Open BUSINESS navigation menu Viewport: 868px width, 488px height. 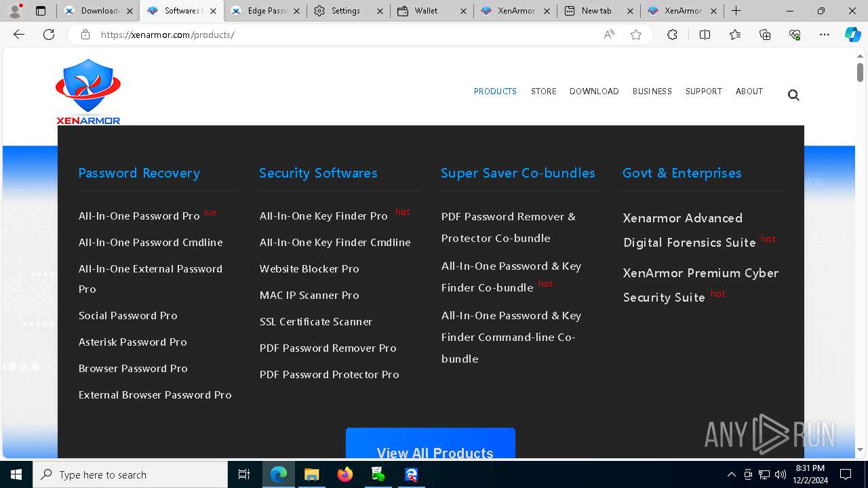click(x=652, y=91)
